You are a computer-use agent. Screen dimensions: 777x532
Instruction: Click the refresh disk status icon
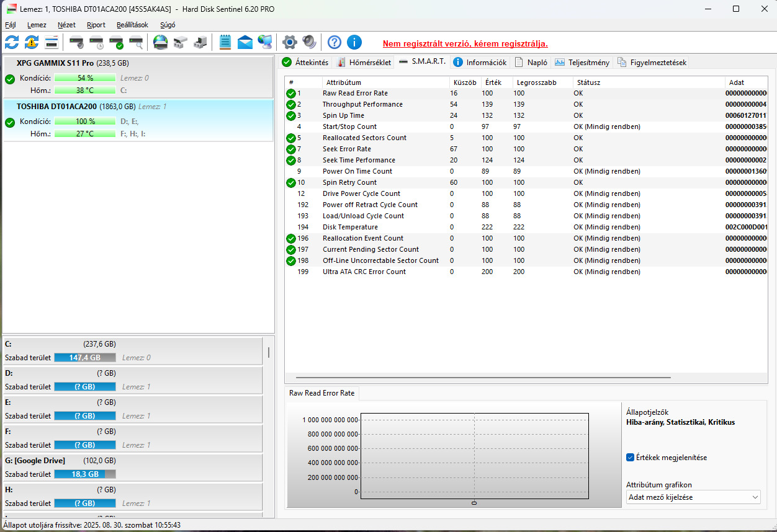coord(12,42)
